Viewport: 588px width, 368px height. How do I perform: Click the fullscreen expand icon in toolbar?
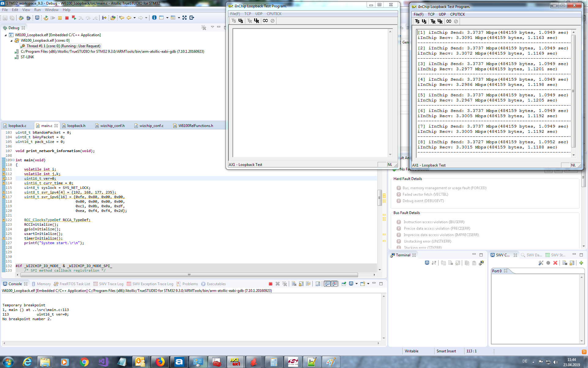(x=184, y=18)
